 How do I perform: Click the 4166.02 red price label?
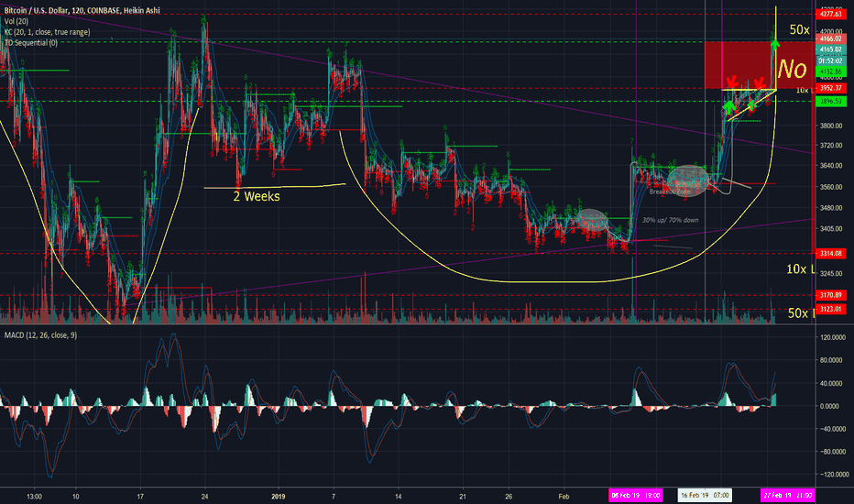830,38
